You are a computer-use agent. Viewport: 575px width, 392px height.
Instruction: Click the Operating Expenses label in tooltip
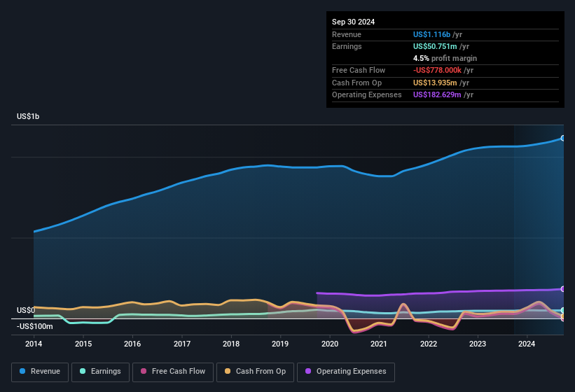coord(367,95)
